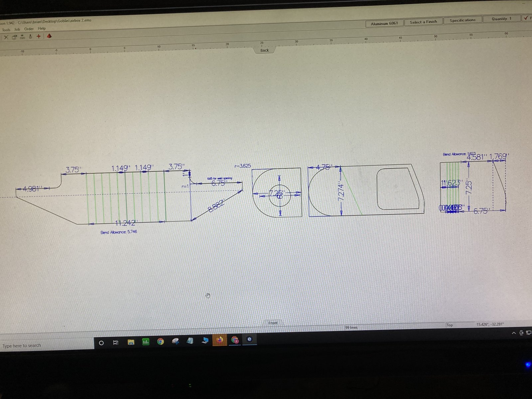This screenshot has height=399, width=532.
Task: Open Chrome from the taskbar
Action: (x=161, y=341)
